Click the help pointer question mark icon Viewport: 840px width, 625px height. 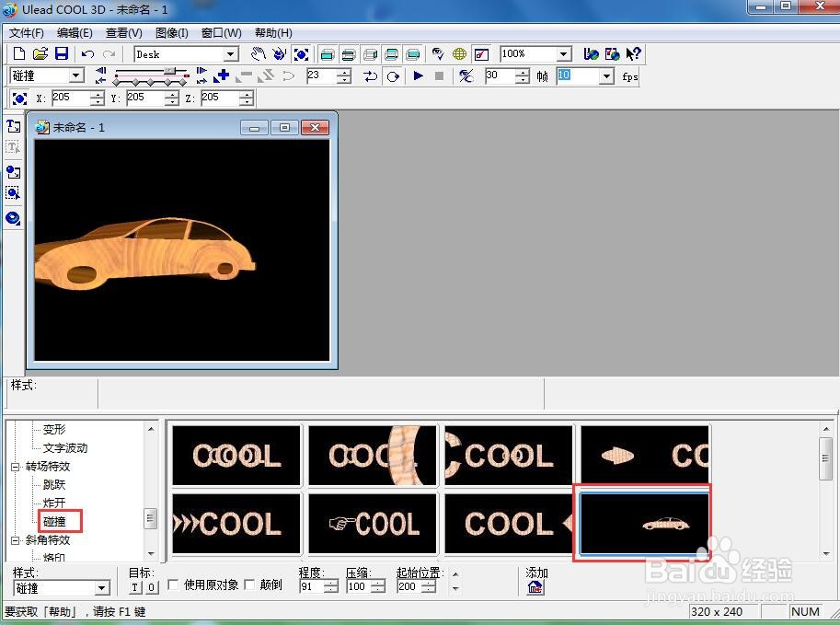[633, 53]
